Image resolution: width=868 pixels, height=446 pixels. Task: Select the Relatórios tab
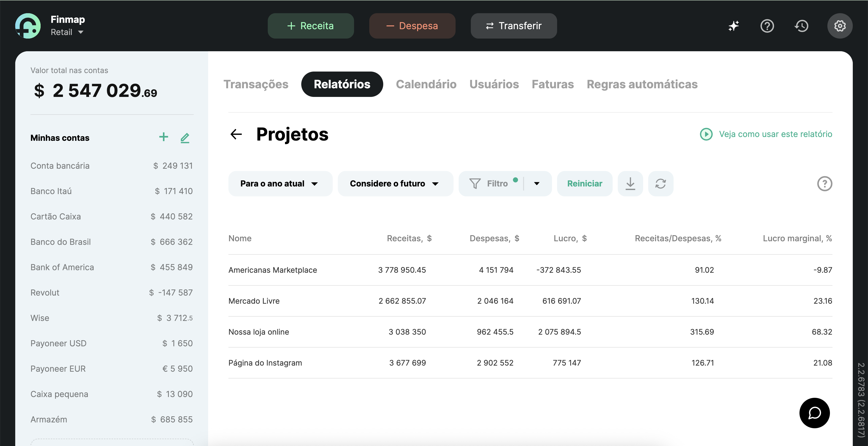[x=342, y=84]
